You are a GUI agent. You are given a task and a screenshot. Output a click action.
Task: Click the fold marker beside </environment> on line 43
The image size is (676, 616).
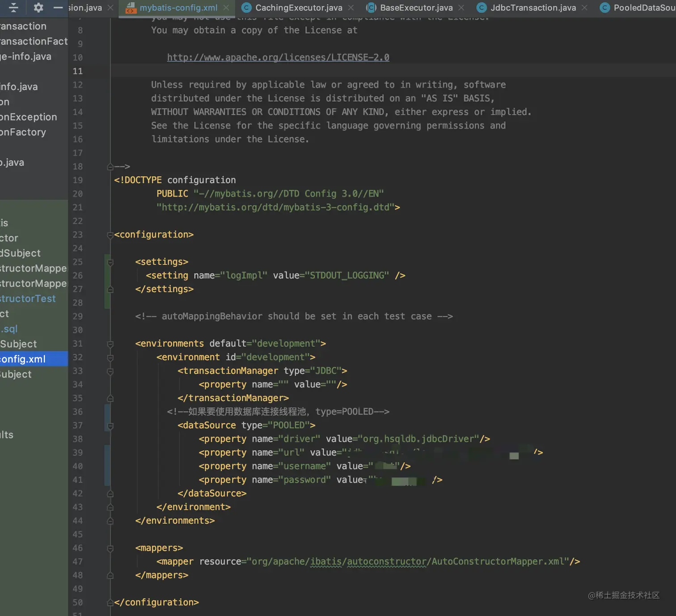110,507
